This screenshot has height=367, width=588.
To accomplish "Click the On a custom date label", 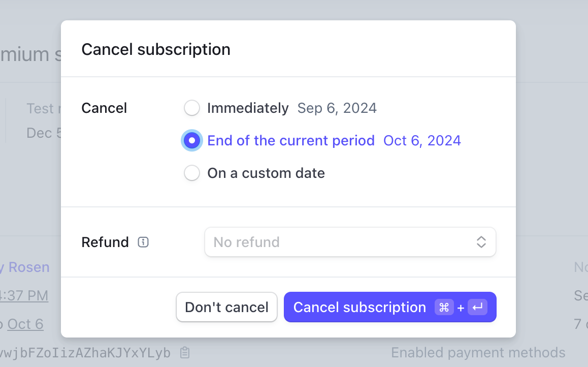I will 266,173.
